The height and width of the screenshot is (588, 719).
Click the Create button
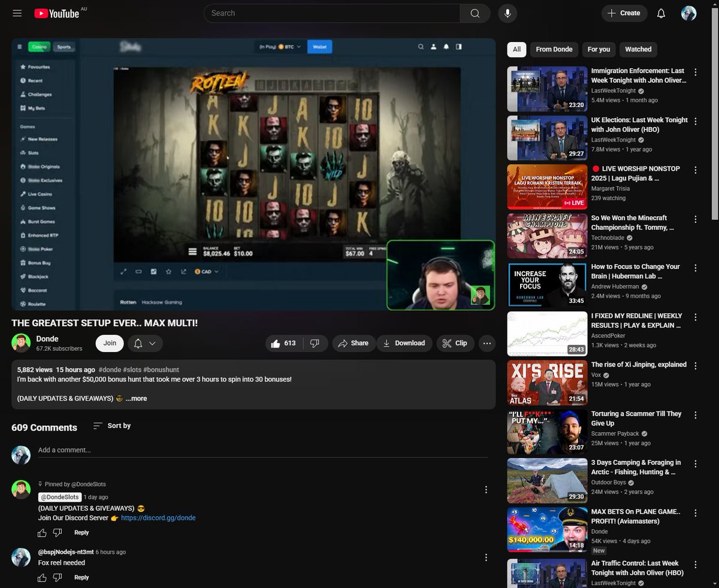tap(624, 13)
